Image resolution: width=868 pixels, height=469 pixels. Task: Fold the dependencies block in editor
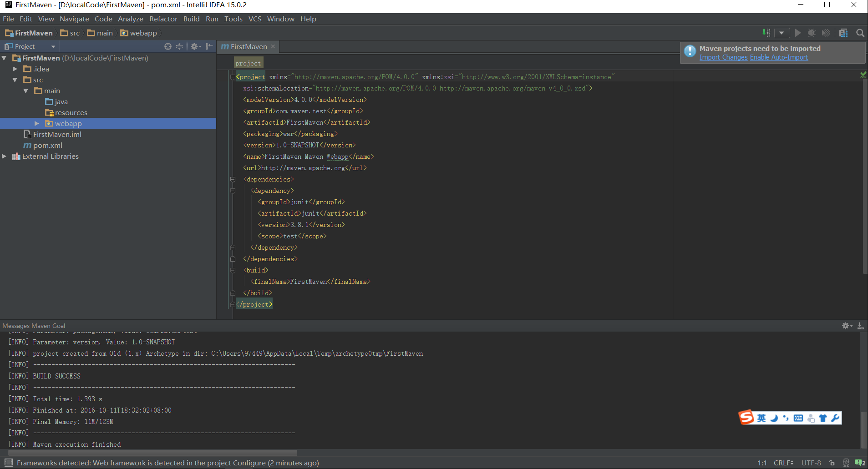(x=233, y=179)
